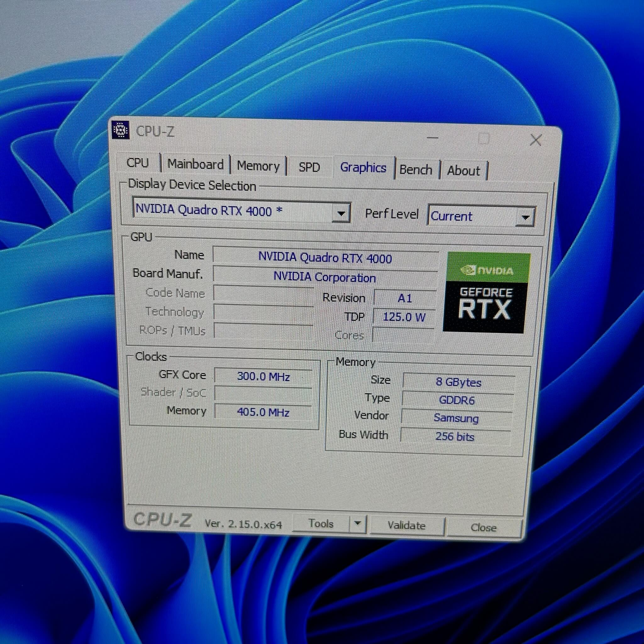Click the Close button at bottom
The width and height of the screenshot is (644, 644).
483,527
